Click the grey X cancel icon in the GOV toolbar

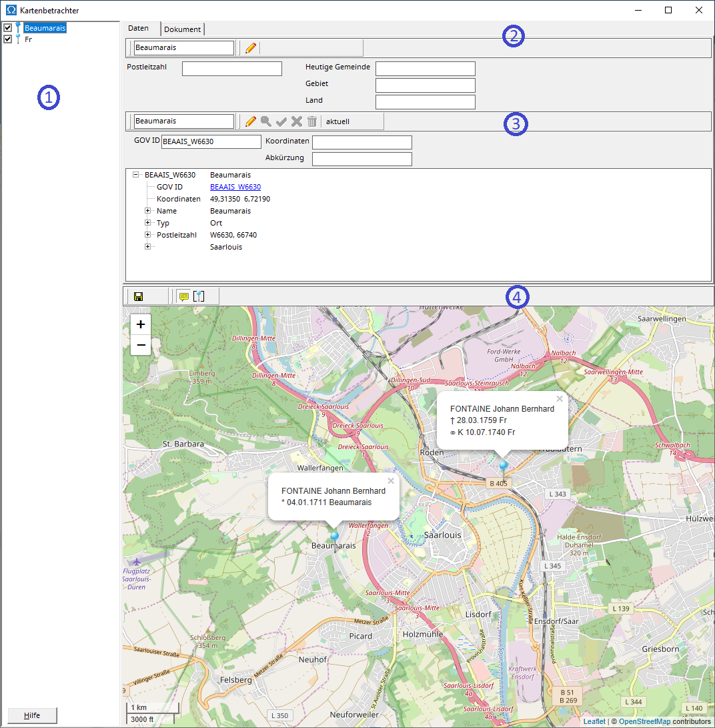[297, 121]
